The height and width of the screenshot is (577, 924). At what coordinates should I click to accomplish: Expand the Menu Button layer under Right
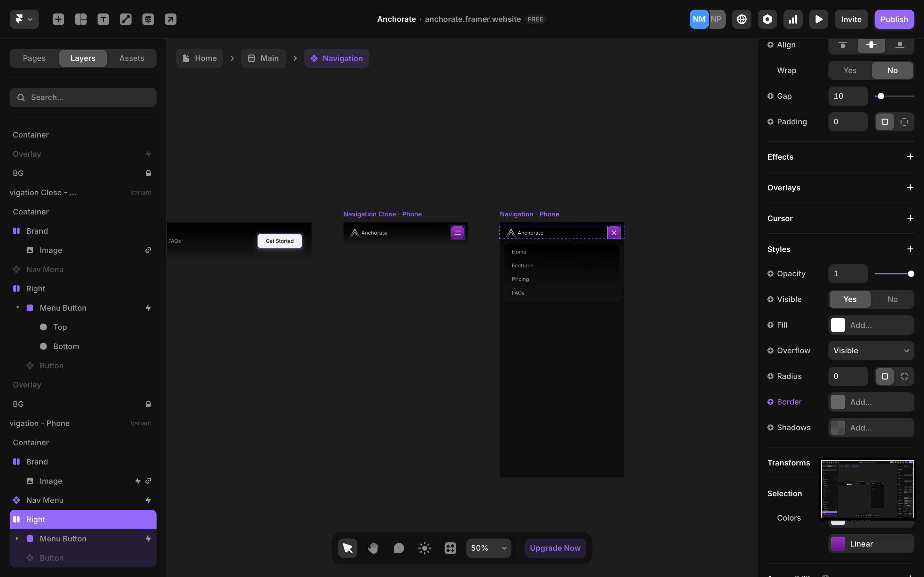click(x=17, y=539)
